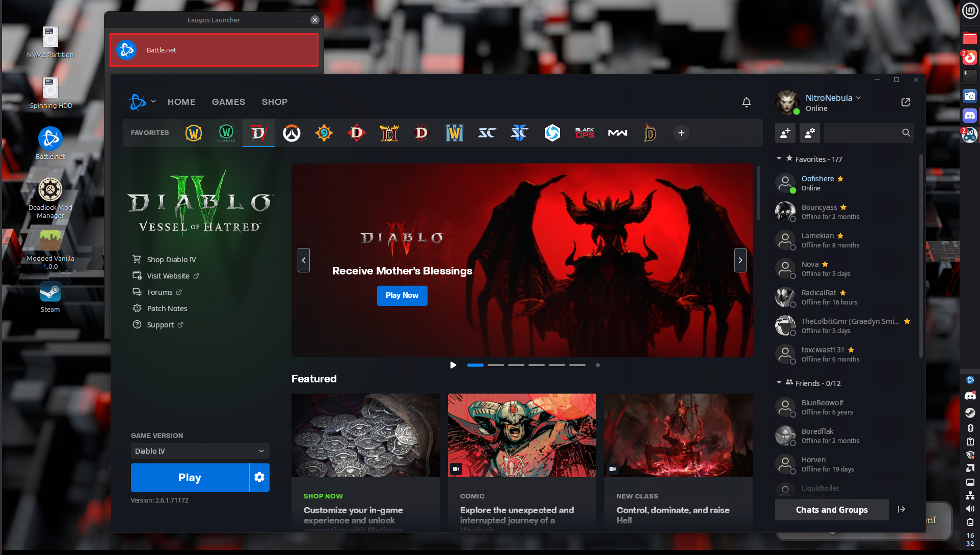
Task: Add a game with the plus button
Action: pos(681,133)
